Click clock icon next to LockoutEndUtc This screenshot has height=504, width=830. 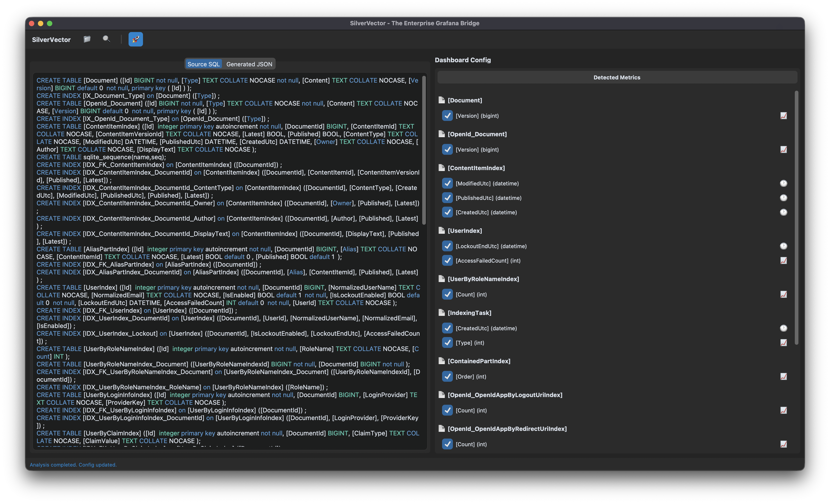(784, 246)
